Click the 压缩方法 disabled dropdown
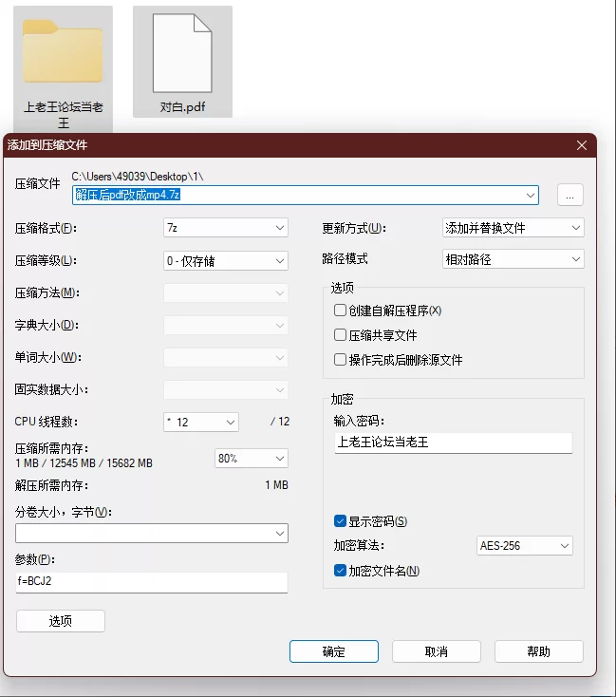The height and width of the screenshot is (697, 616). click(226, 292)
